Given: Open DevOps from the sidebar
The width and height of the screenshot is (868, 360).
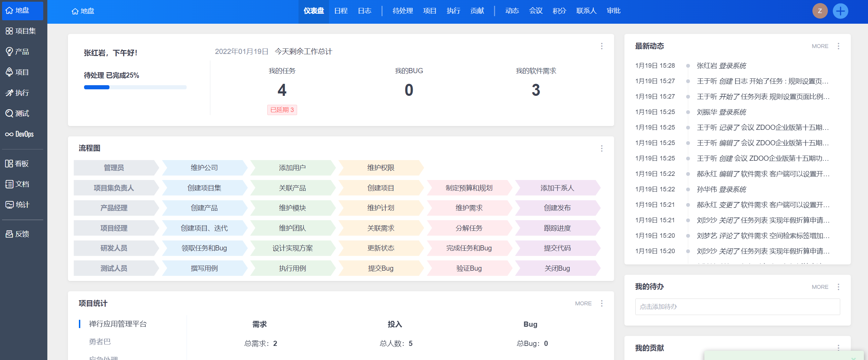Looking at the screenshot, I should click(9, 134).
